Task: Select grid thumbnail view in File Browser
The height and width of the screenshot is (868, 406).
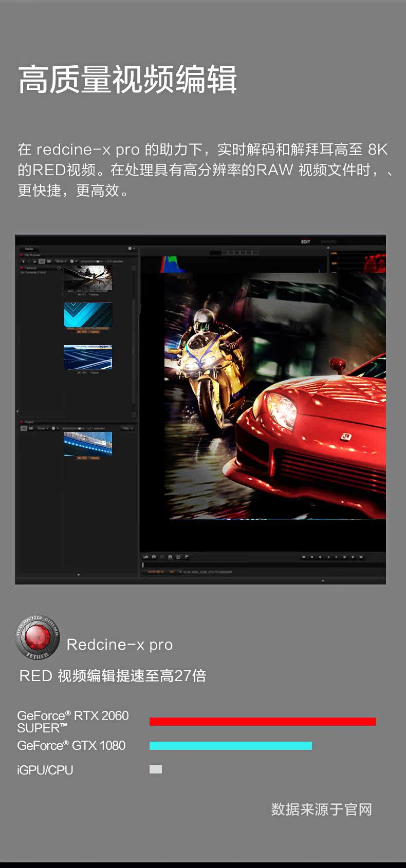Action: point(42,261)
